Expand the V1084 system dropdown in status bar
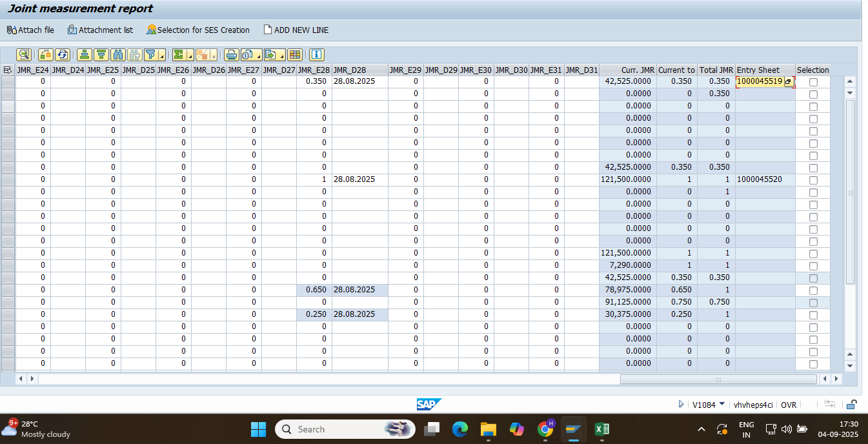This screenshot has height=444, width=868. tap(722, 404)
